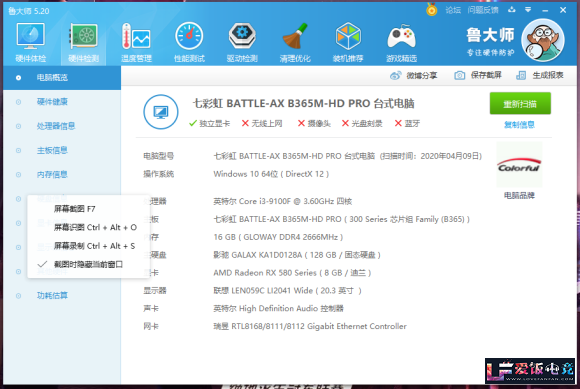580x389 pixels.
Task: Click the green 重新扫描 rescan button
Action: 520,104
